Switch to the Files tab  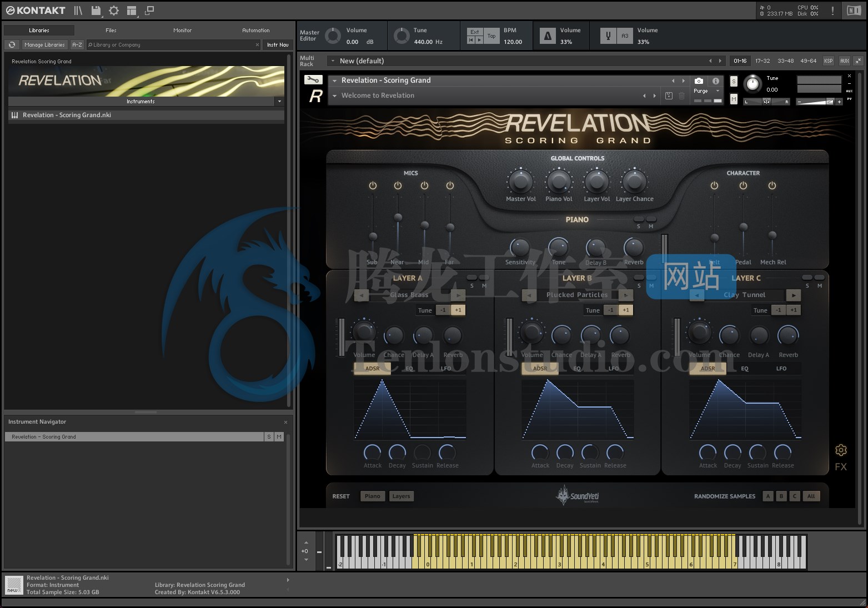(111, 31)
